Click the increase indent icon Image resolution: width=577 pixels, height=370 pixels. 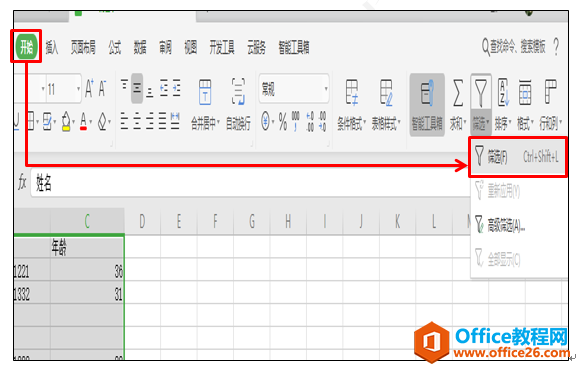pyautogui.click(x=177, y=88)
